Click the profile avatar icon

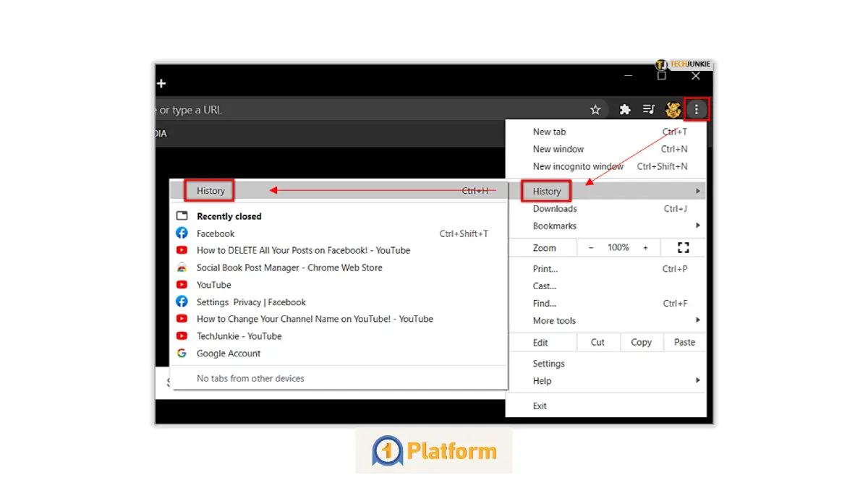pyautogui.click(x=673, y=110)
